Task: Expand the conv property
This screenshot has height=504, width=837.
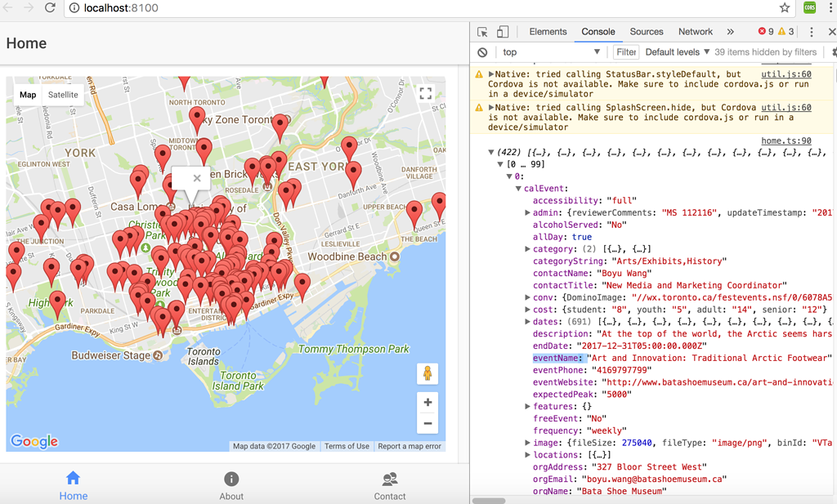Action: coord(527,297)
